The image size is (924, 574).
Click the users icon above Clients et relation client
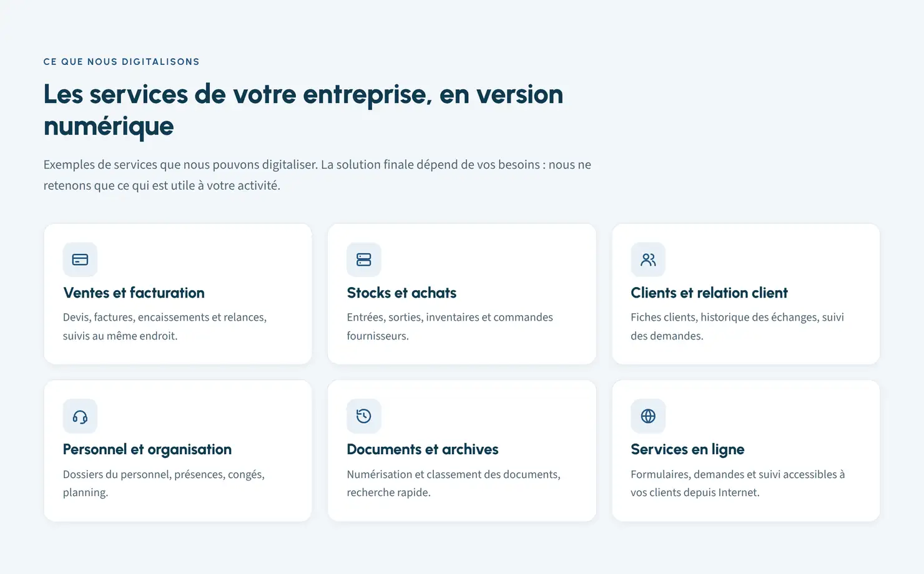click(648, 260)
